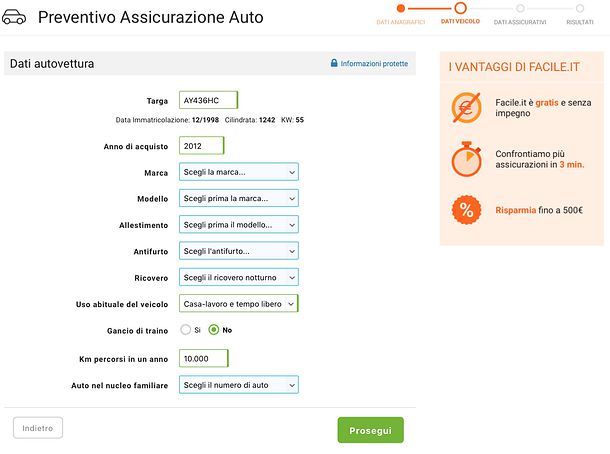Click the lock icon next to Informazioni protette
610x454 pixels.
pos(334,63)
